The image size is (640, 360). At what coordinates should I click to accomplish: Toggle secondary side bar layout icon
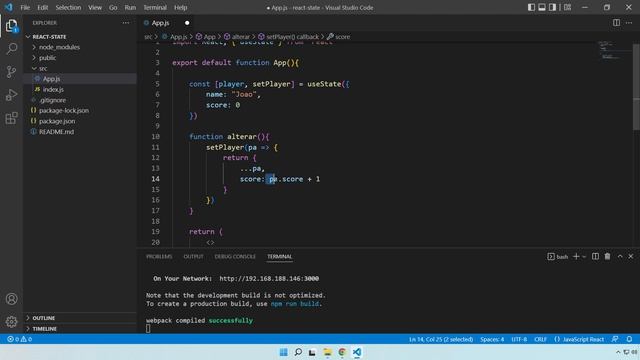point(552,7)
